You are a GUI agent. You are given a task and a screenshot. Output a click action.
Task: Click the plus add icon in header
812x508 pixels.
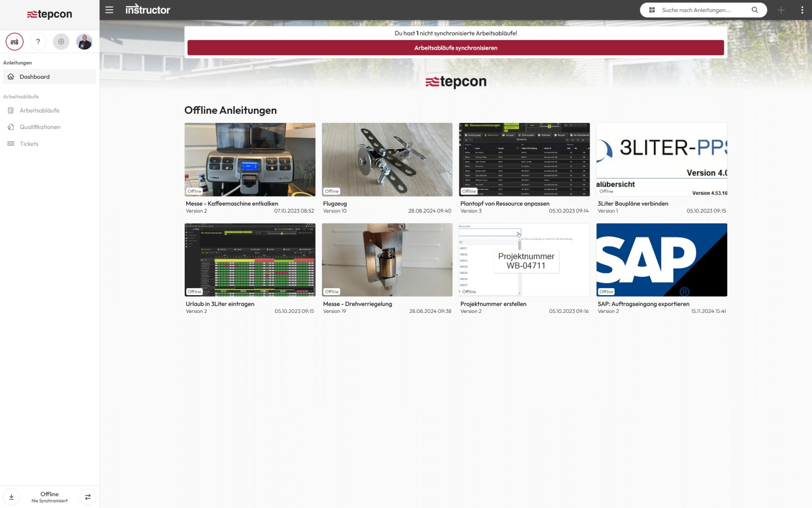coord(781,10)
